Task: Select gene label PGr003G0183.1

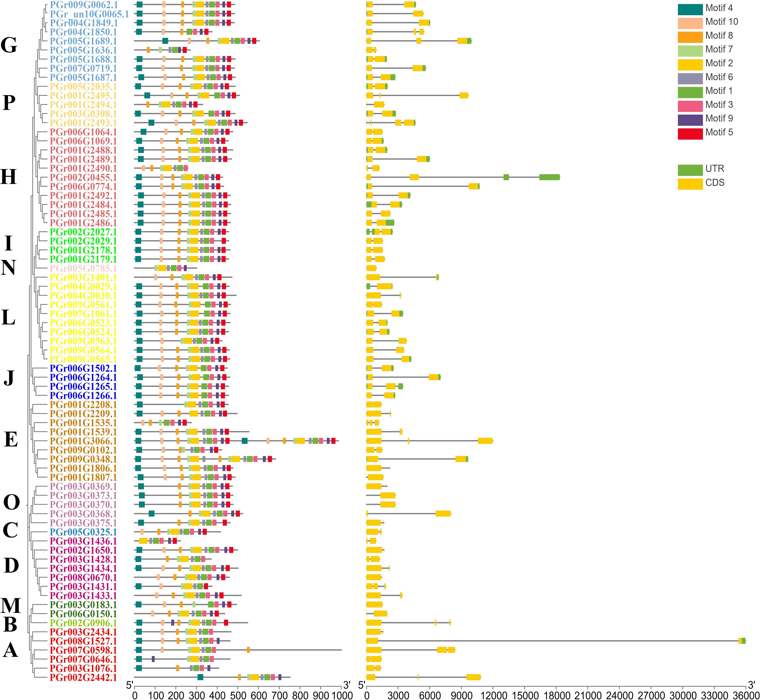Action: (83, 605)
